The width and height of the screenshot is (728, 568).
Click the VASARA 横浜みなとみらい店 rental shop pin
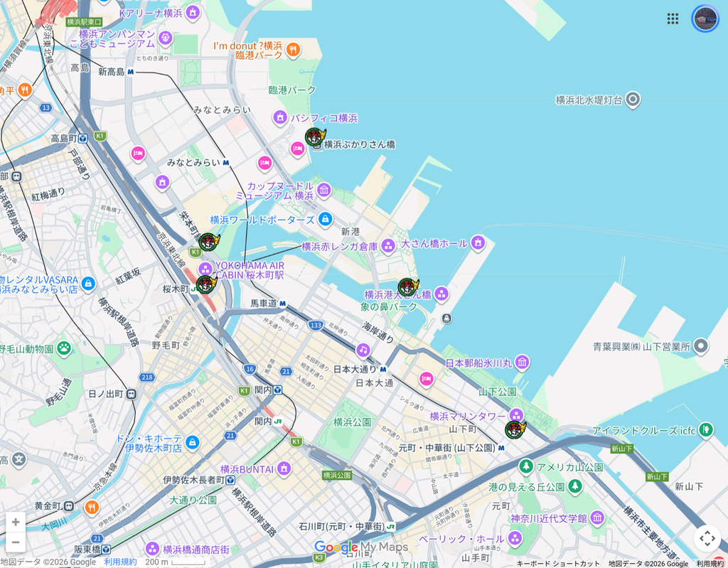pyautogui.click(x=88, y=284)
